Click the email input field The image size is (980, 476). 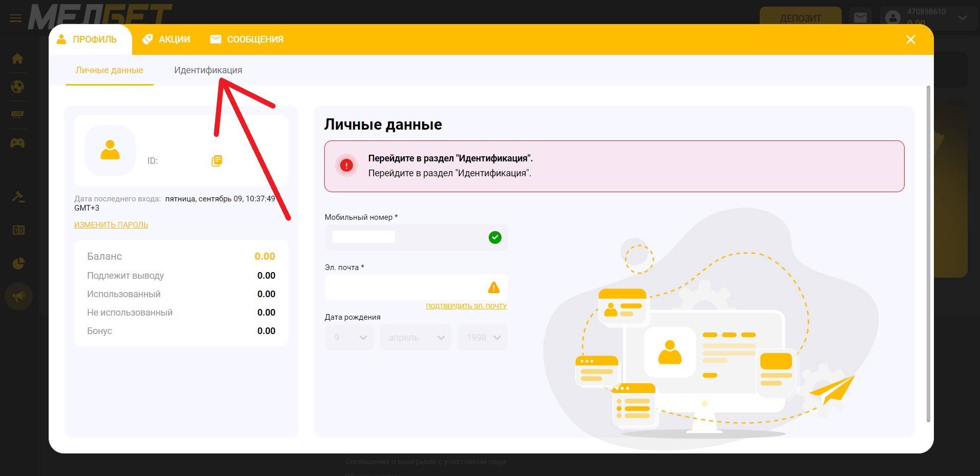(x=416, y=287)
